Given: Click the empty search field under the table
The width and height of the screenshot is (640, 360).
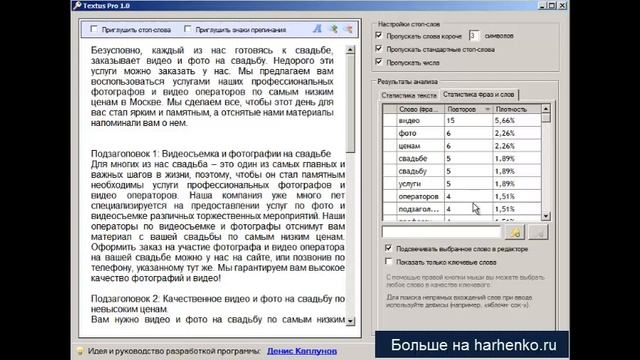Looking at the screenshot, I should 441,232.
